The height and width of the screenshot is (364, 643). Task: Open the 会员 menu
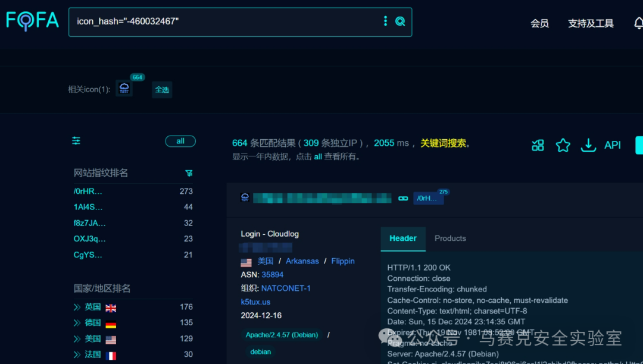tap(539, 24)
